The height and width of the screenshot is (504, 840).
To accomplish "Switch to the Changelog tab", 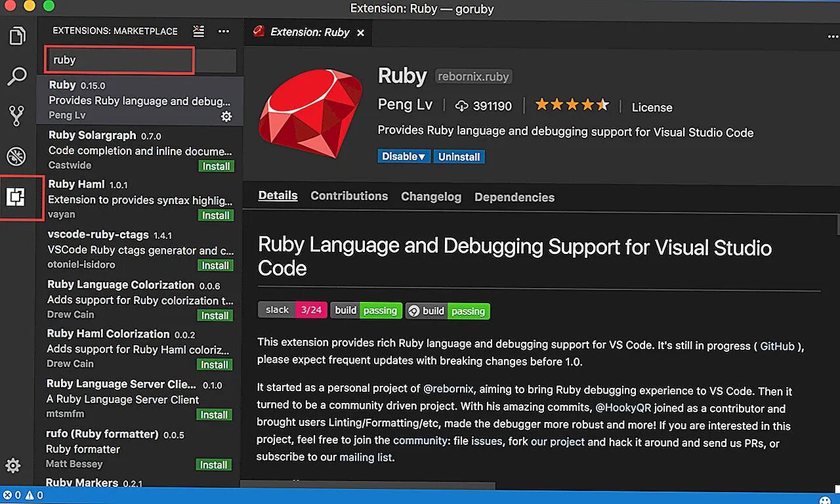I will click(431, 197).
